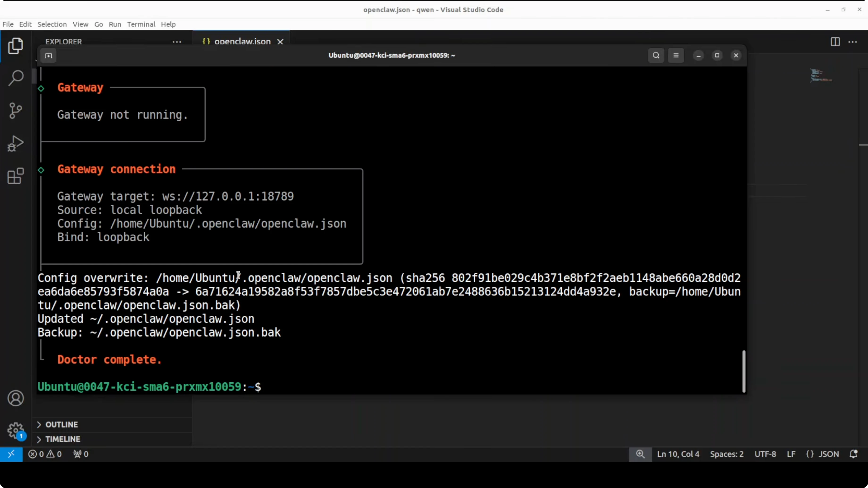This screenshot has height=488, width=868.
Task: Open the Extensions view icon
Action: click(x=16, y=176)
